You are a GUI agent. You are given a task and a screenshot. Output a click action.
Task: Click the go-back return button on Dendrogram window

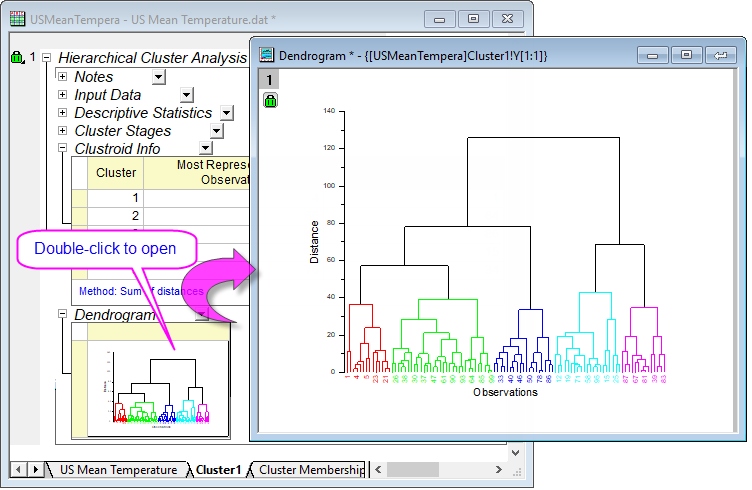(x=720, y=55)
